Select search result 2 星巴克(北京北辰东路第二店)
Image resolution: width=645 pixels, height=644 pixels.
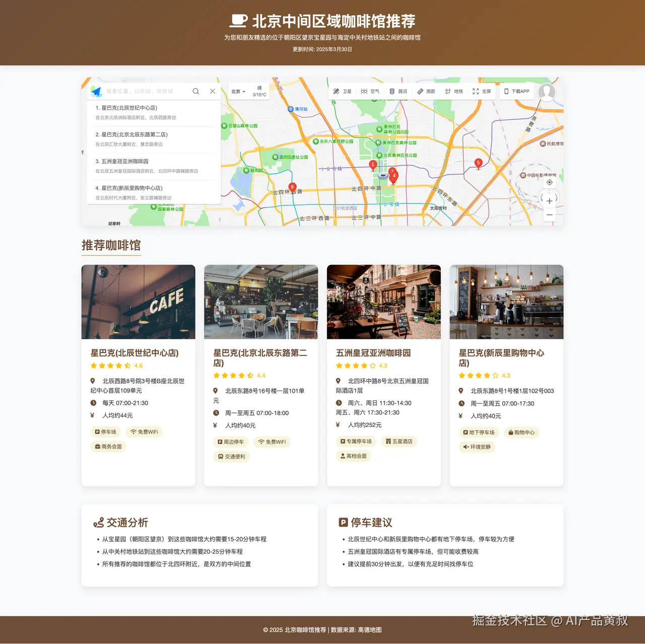coord(154,139)
